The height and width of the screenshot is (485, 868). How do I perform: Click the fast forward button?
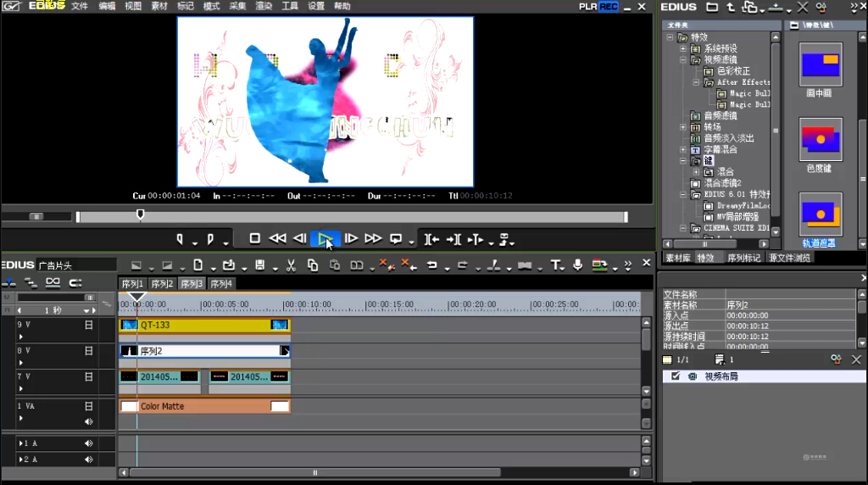[x=373, y=239]
